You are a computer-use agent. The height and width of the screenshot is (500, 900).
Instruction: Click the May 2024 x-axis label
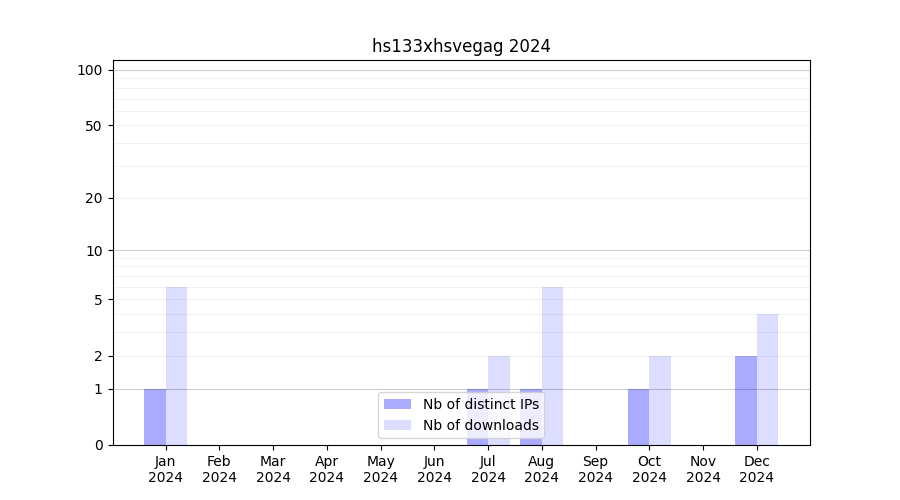pos(380,469)
